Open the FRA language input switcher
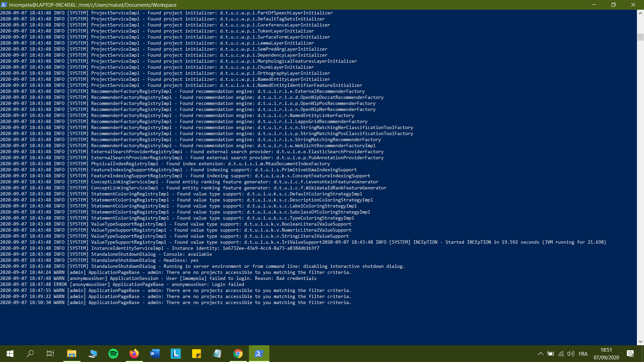Screen dimensions: 644x362 583,354
